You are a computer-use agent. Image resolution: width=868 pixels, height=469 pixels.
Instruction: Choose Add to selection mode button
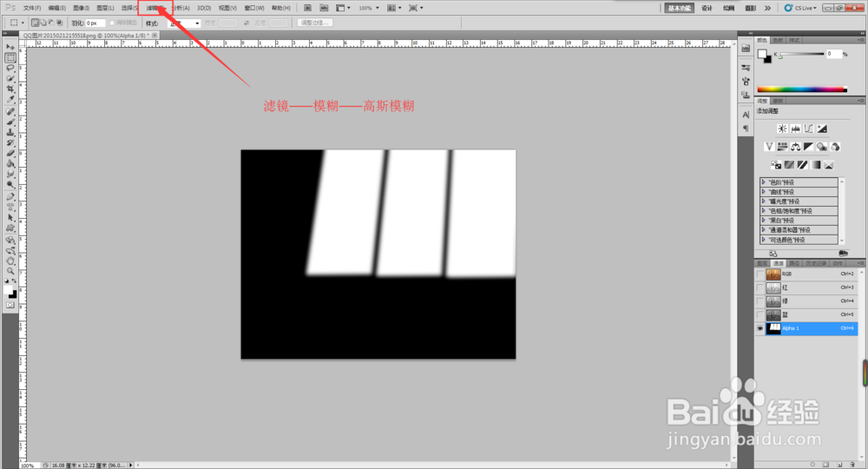click(x=43, y=23)
